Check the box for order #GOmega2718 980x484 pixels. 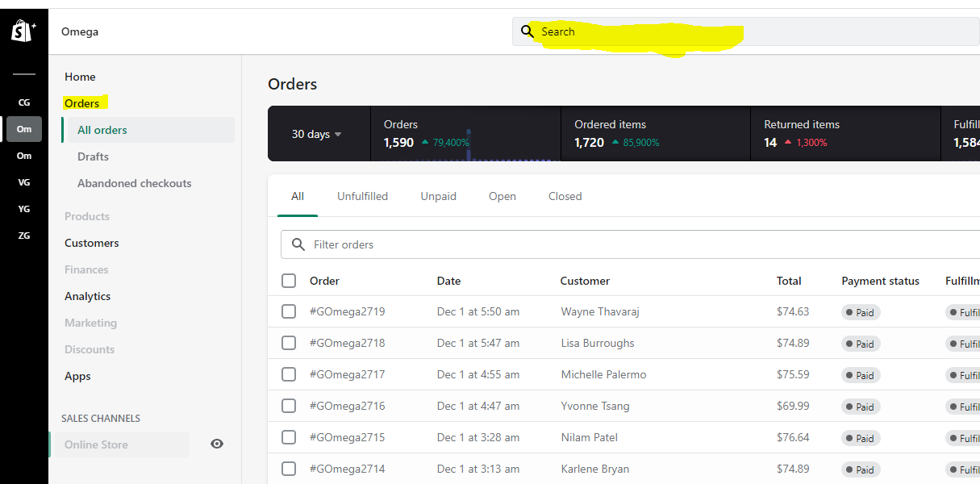(289, 343)
